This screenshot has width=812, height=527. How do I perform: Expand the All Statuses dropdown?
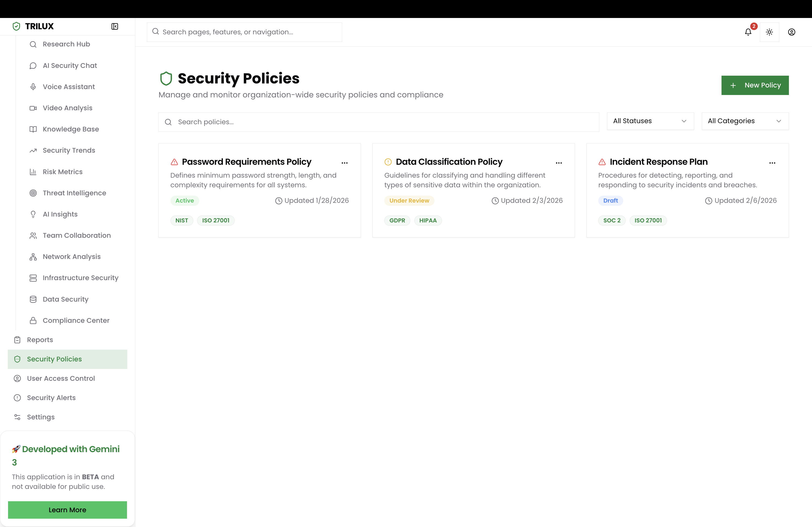[650, 121]
